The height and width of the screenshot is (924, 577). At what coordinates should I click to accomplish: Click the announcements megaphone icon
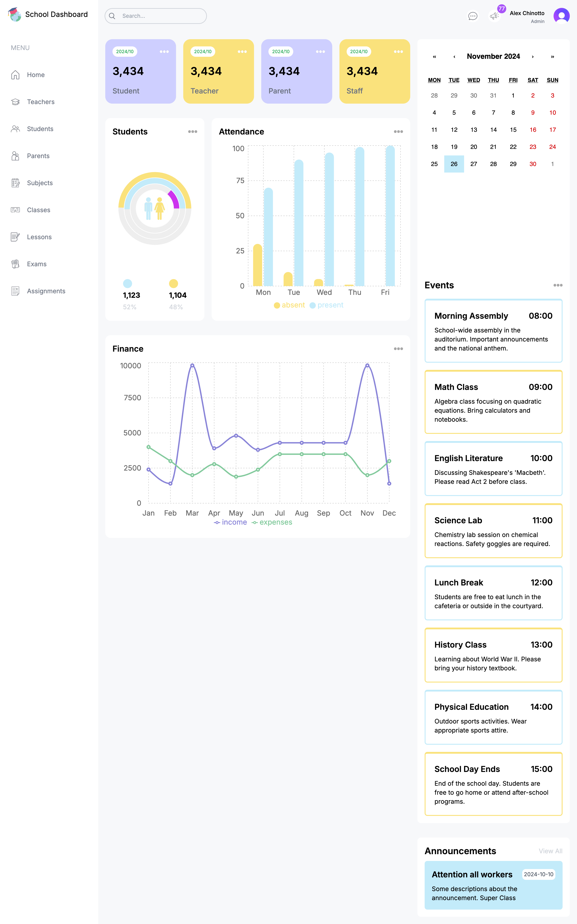click(494, 16)
